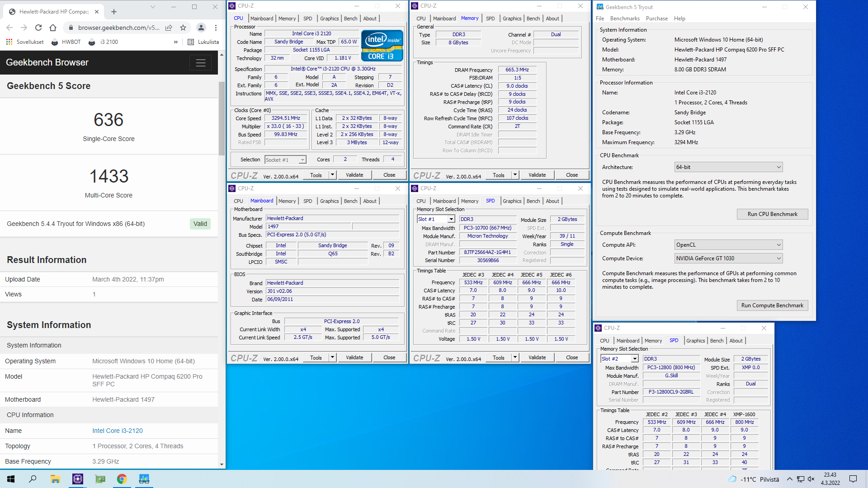Open the Lukulista reading list
This screenshot has width=868, height=488.
[203, 42]
